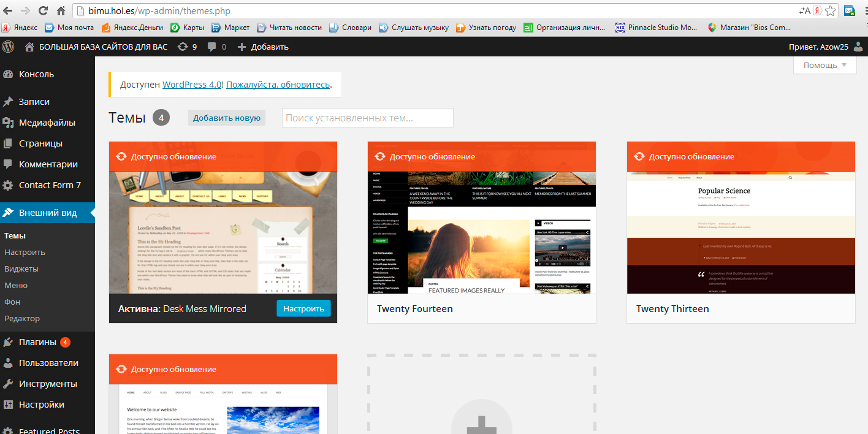Open the Темы submenu item
Image resolution: width=868 pixels, height=434 pixels.
[15, 235]
